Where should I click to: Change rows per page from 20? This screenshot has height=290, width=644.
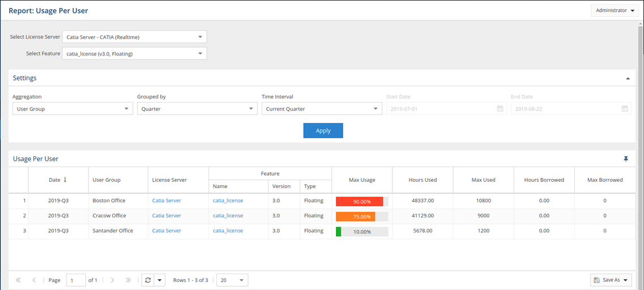(x=232, y=280)
